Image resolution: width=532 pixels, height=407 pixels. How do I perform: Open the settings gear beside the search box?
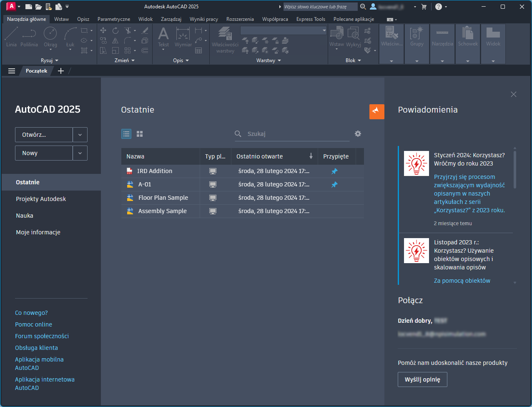click(358, 134)
